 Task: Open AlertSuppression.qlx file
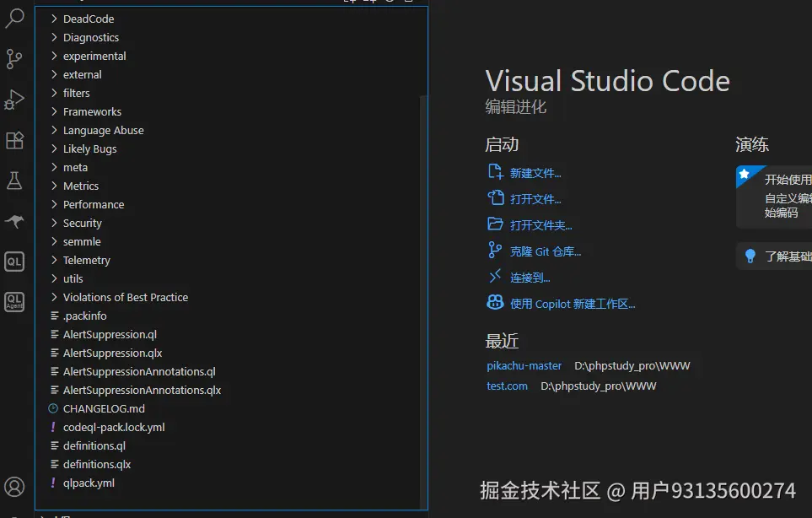tap(112, 353)
